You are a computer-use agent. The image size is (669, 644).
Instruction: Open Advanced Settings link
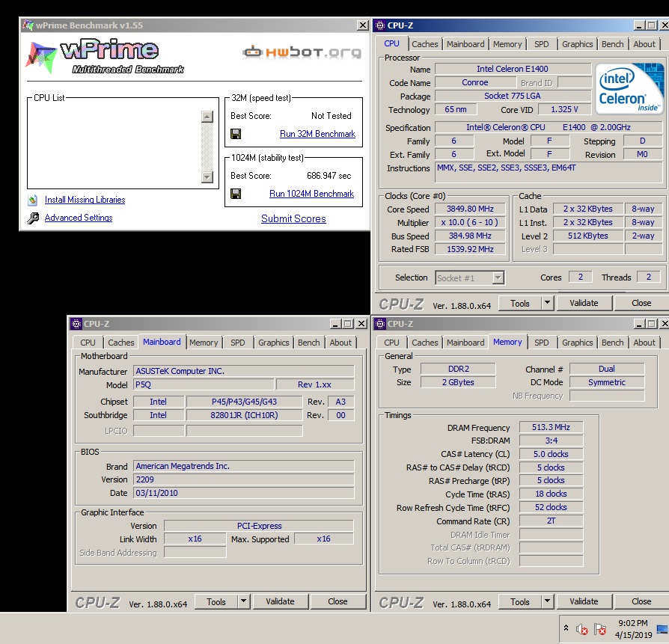pos(79,218)
